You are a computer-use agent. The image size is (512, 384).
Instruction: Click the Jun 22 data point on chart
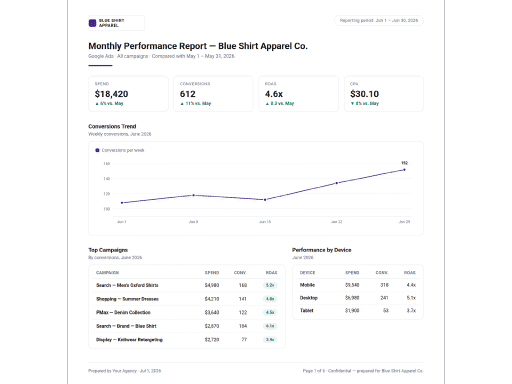coord(337,183)
